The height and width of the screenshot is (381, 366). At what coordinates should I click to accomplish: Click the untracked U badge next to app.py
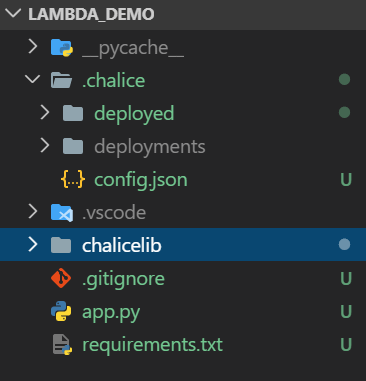(346, 312)
